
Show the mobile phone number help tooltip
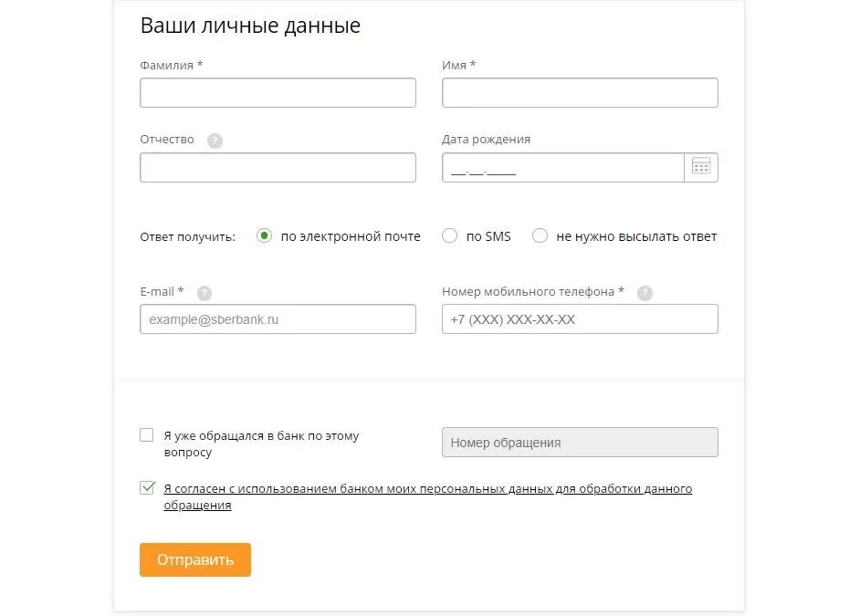(x=645, y=293)
